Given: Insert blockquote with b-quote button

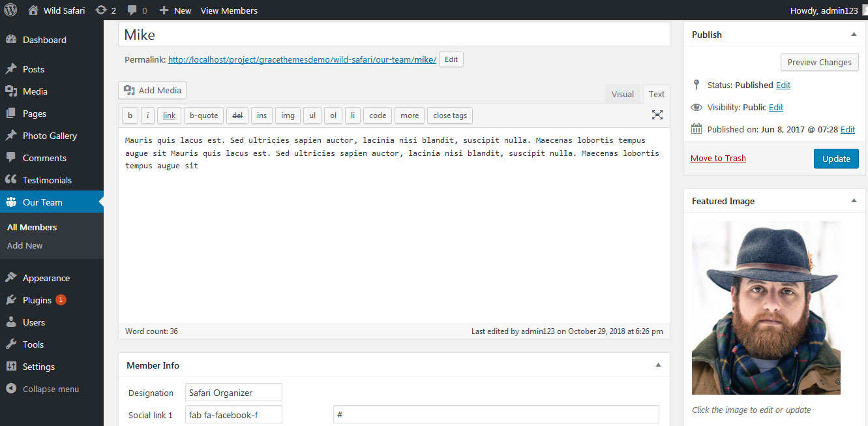Looking at the screenshot, I should pyautogui.click(x=204, y=115).
